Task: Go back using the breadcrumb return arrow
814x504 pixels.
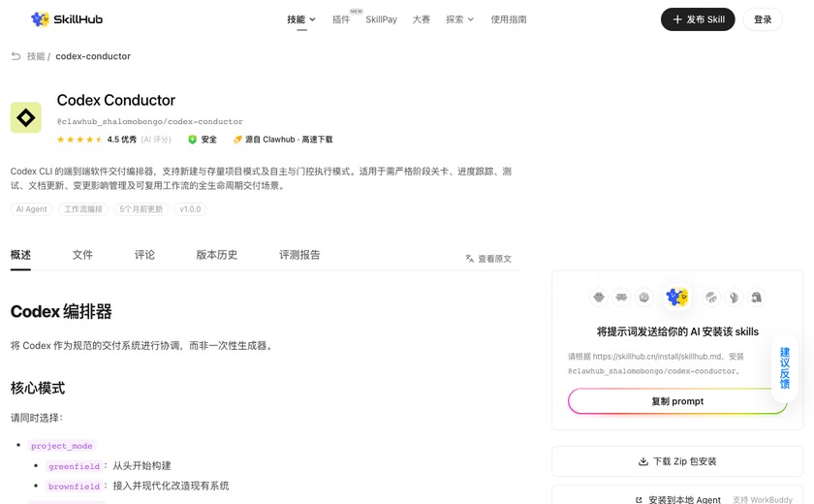Action: click(16, 56)
